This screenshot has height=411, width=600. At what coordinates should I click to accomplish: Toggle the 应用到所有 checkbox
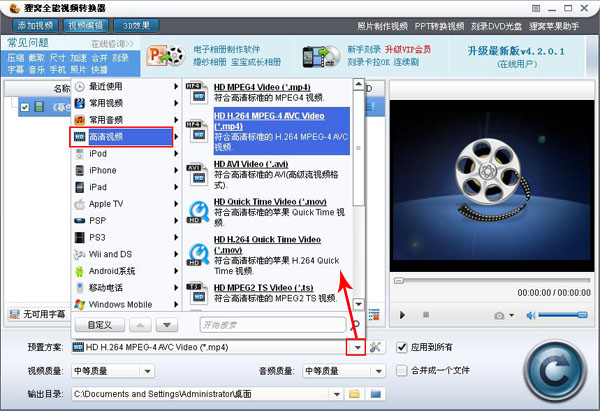(x=401, y=347)
